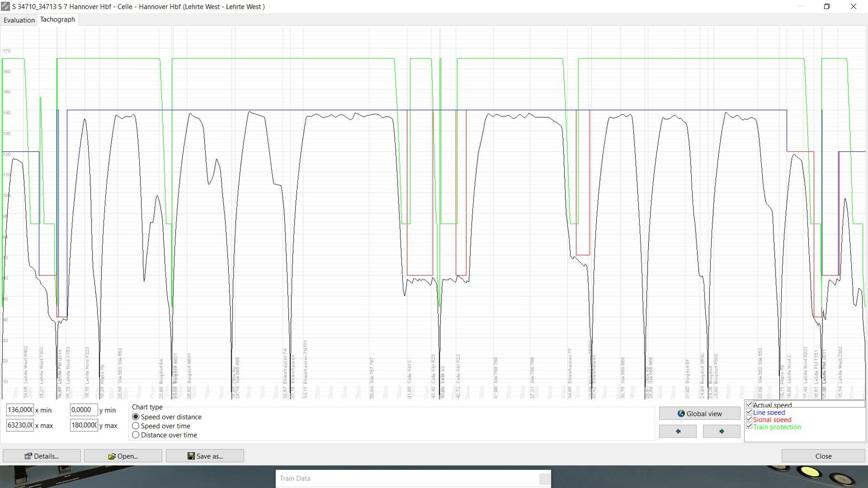868x488 pixels.
Task: Click the Open... button
Action: [123, 456]
